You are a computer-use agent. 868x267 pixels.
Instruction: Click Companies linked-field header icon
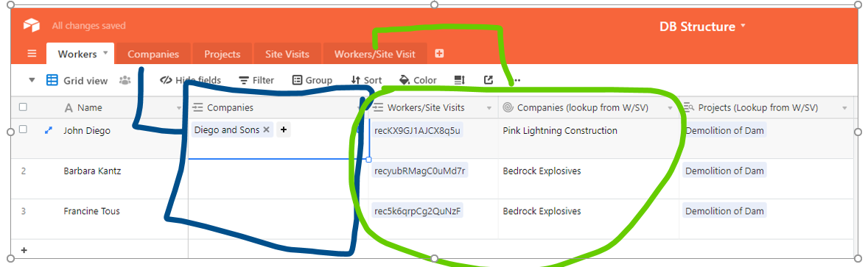click(x=197, y=107)
